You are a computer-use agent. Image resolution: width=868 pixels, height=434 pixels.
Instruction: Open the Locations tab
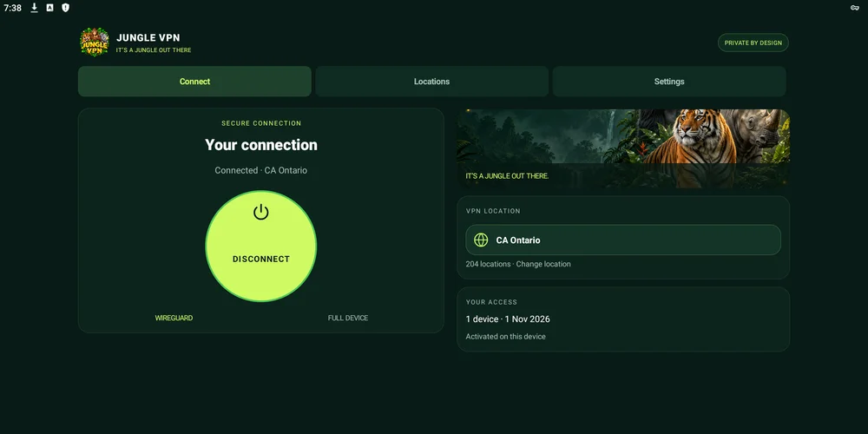tap(431, 82)
